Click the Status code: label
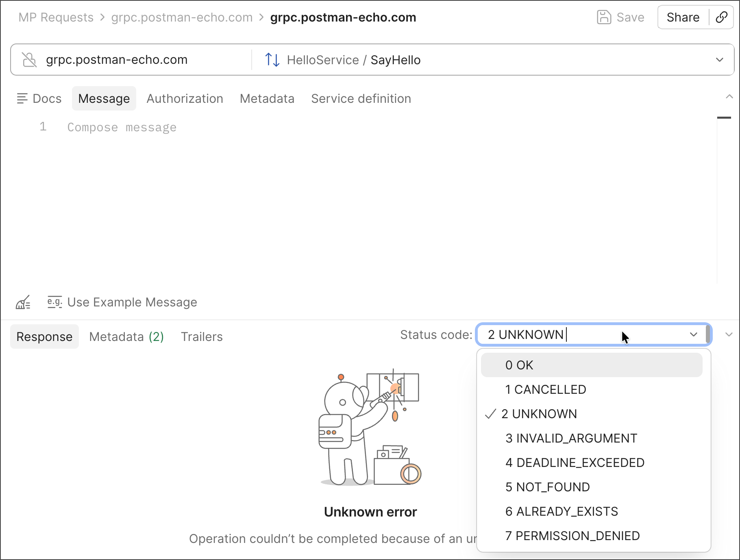 (436, 334)
